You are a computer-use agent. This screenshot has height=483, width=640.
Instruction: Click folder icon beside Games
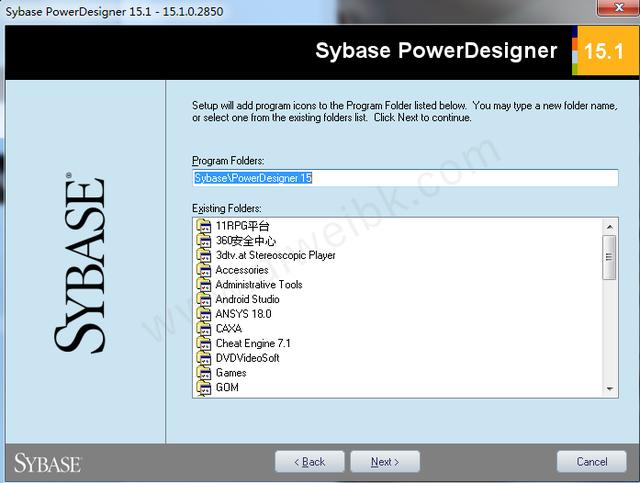click(204, 373)
